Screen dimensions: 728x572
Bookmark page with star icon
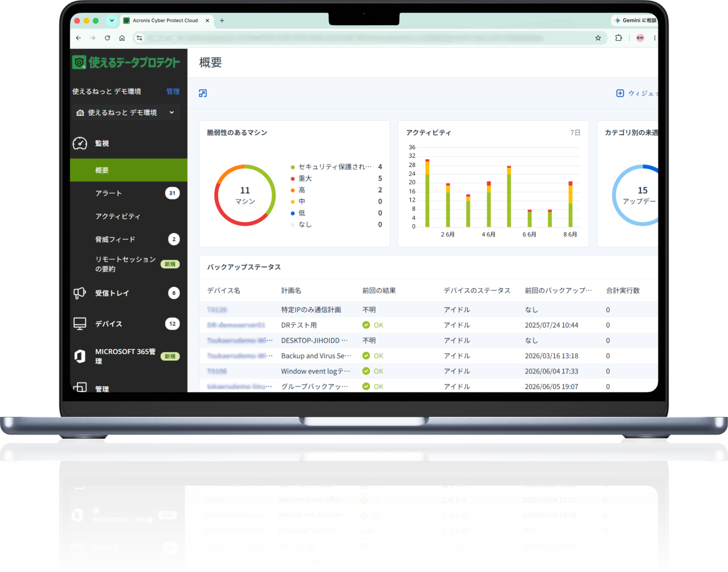click(598, 38)
